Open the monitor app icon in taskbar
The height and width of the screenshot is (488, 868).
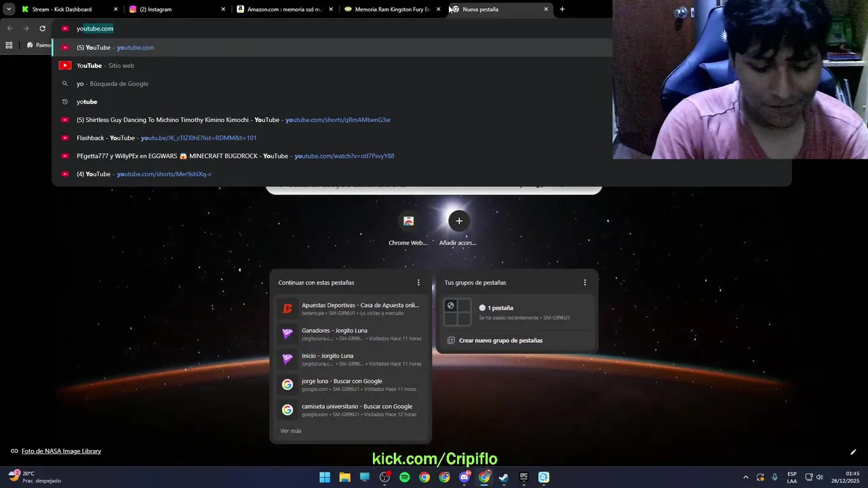[x=365, y=477]
